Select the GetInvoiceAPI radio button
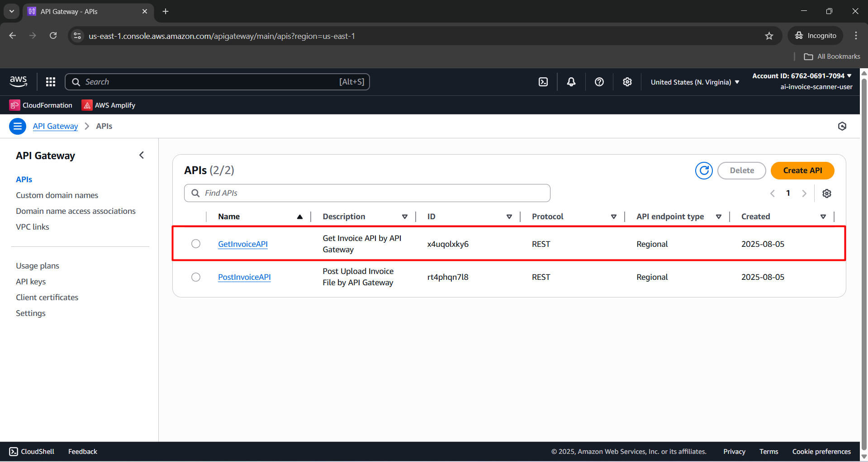This screenshot has width=868, height=462. 195,243
